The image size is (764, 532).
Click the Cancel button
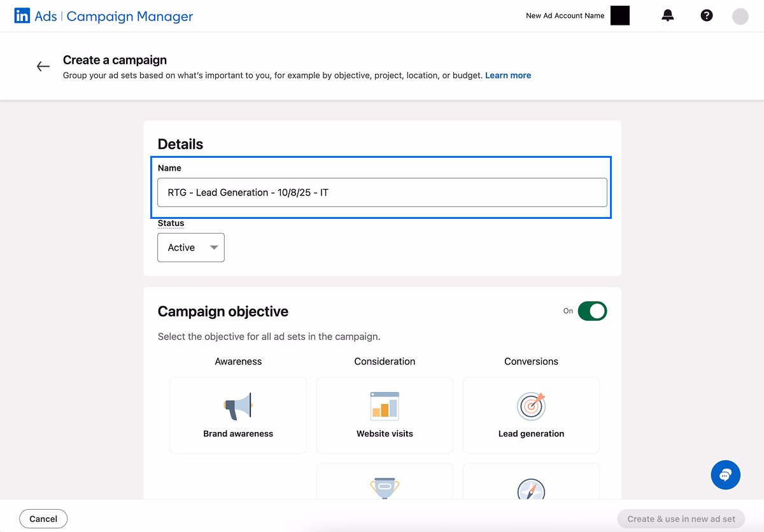(x=43, y=518)
